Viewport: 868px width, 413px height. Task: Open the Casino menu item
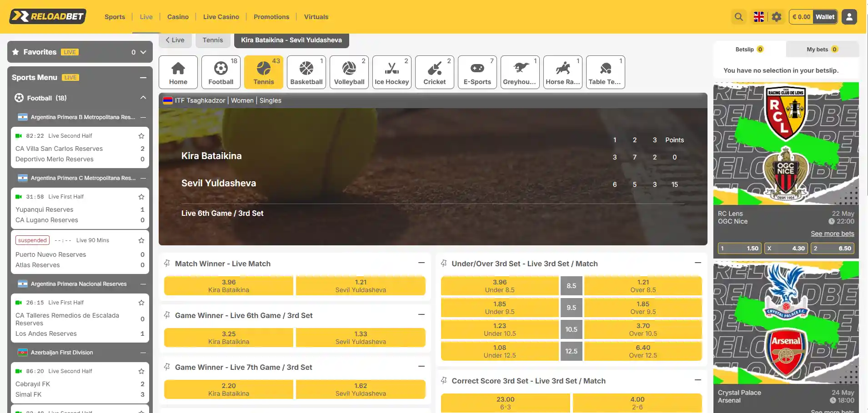click(x=178, y=17)
